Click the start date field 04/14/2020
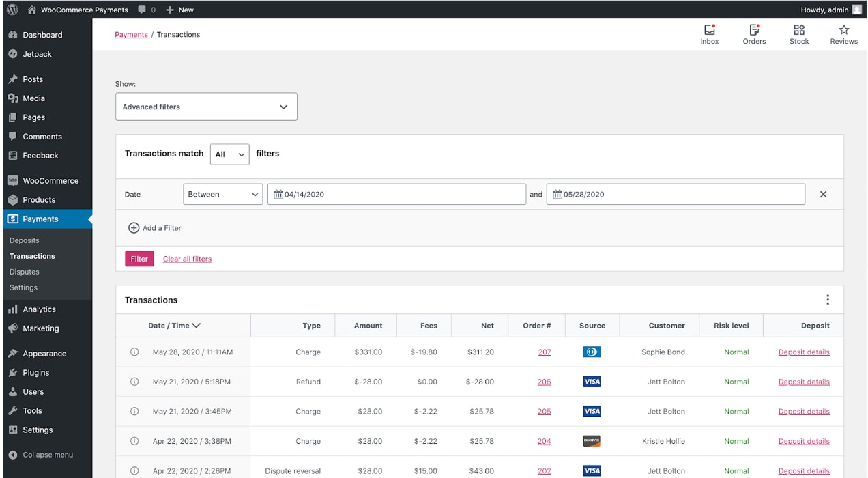Screen dimensions: 868x478 coord(396,195)
